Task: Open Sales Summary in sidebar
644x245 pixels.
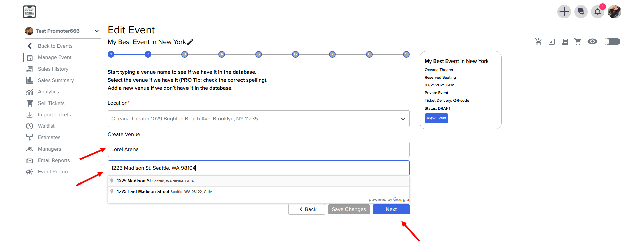Action: pyautogui.click(x=56, y=80)
